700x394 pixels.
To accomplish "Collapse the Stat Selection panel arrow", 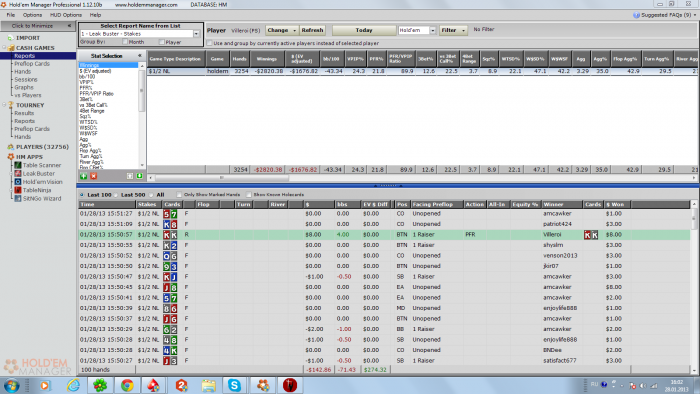I will [x=140, y=56].
